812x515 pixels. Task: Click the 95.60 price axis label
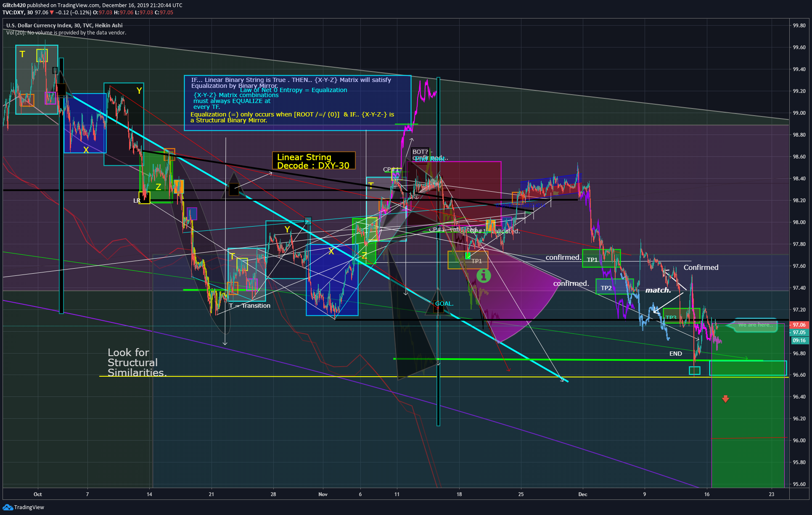799,484
